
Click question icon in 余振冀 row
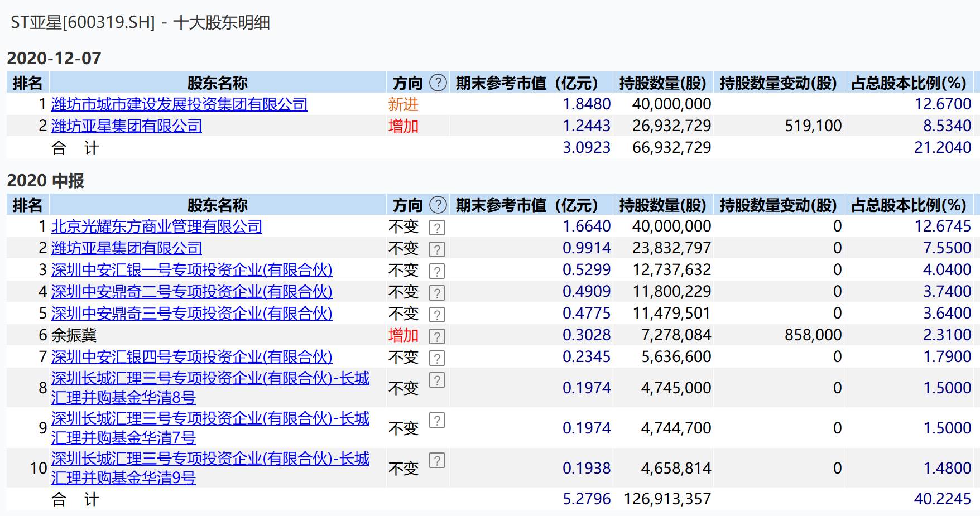click(x=436, y=336)
